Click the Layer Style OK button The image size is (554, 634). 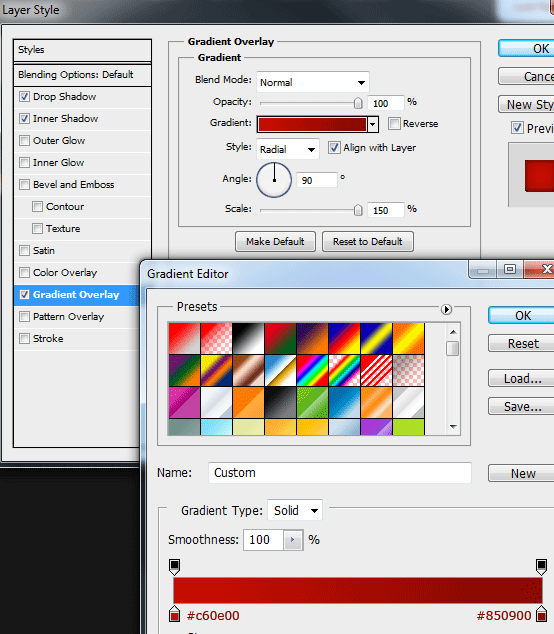click(527, 49)
